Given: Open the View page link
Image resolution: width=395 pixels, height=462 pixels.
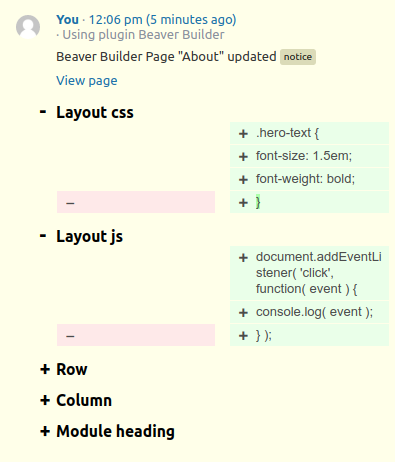Looking at the screenshot, I should pos(87,81).
